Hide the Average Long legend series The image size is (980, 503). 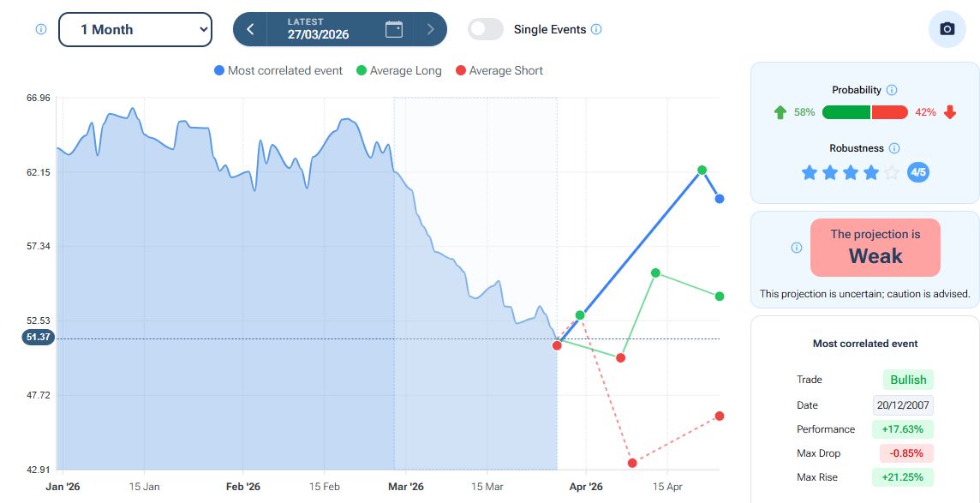[x=398, y=70]
